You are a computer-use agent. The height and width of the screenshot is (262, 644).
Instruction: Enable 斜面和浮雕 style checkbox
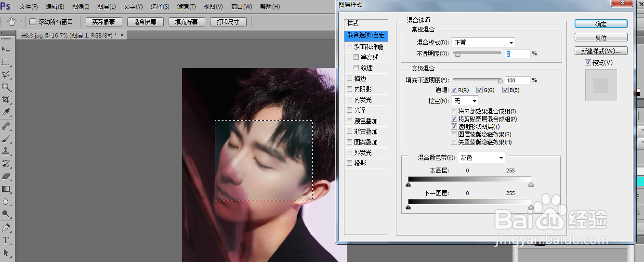(x=349, y=47)
